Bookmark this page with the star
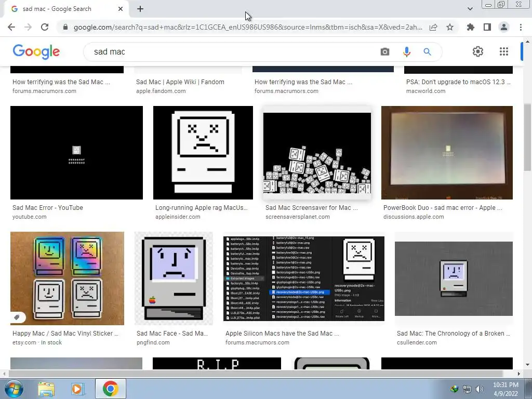The width and height of the screenshot is (532, 399). point(450,27)
